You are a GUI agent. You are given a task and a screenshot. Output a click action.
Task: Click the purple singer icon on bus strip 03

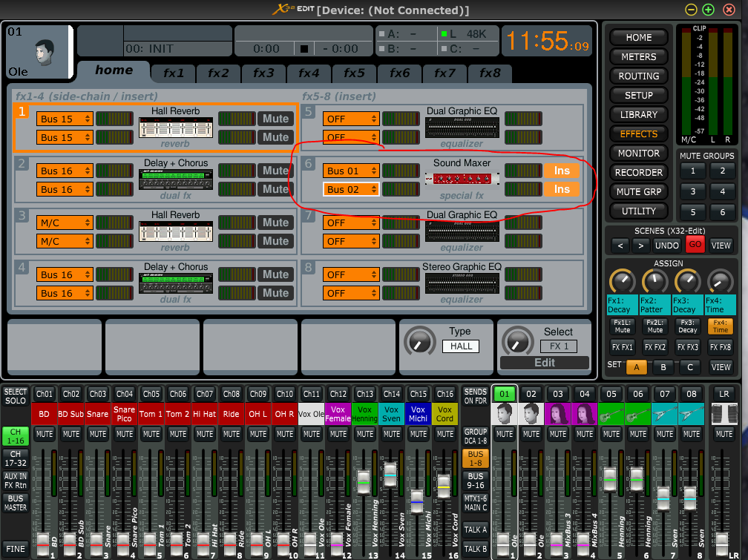558,414
